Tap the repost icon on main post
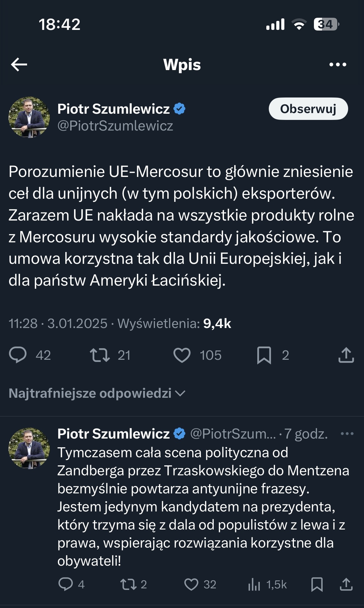Image resolution: width=364 pixels, height=608 pixels. pos(100,355)
